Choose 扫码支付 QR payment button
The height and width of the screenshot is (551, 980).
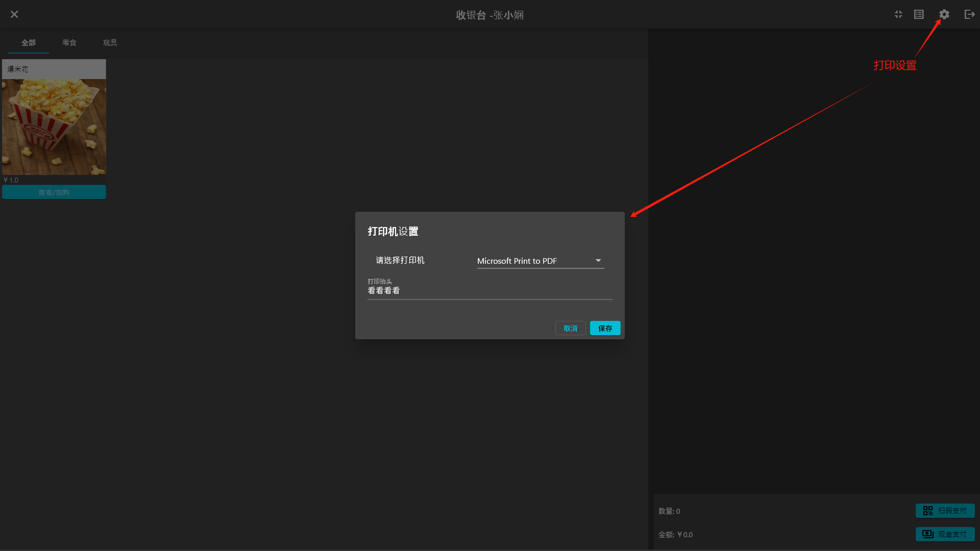pyautogui.click(x=945, y=511)
